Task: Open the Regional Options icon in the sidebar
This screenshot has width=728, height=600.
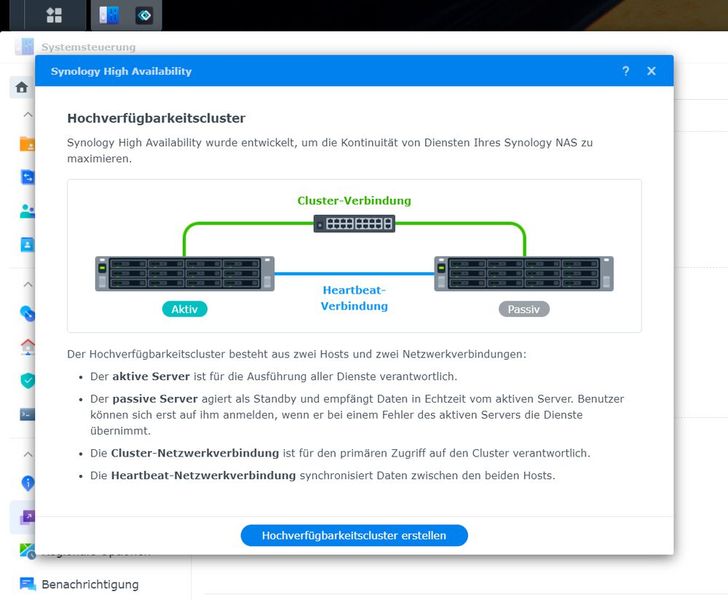Action: coord(27,551)
